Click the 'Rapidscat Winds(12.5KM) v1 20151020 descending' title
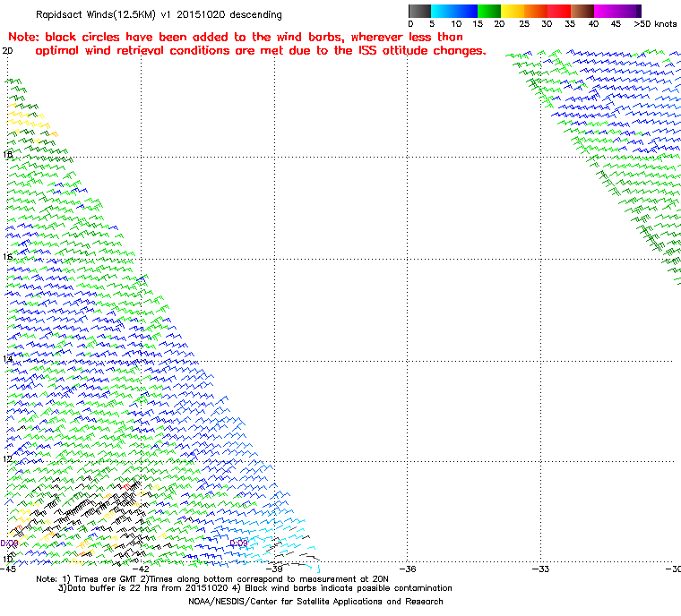The height and width of the screenshot is (616, 681). 159,14
